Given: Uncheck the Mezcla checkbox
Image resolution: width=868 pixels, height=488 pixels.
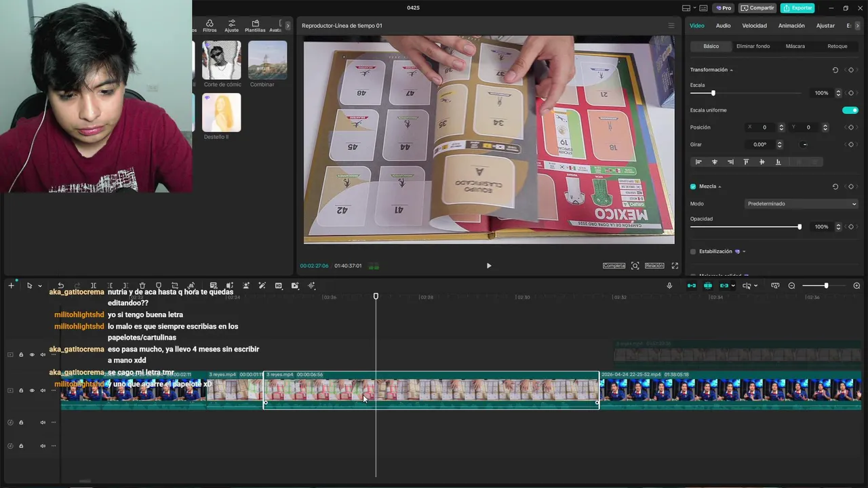Looking at the screenshot, I should point(693,186).
